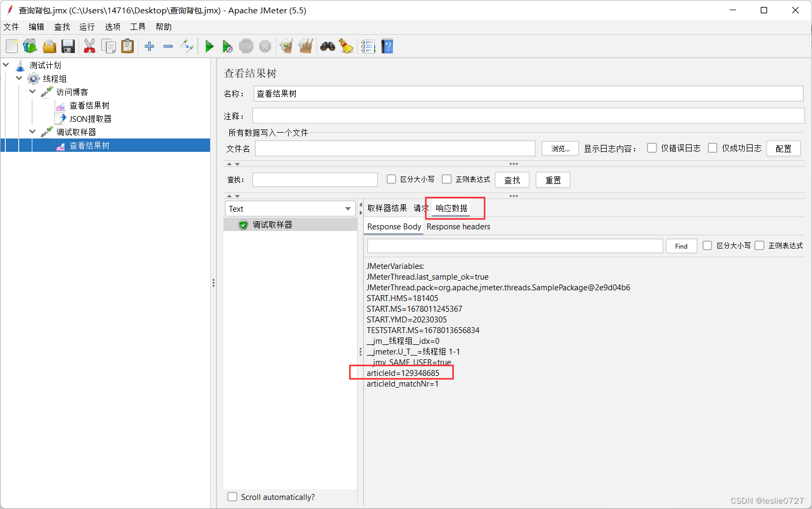Screen dimensions: 812x509
Task: Open the Search icon (binoculars) in the toolbar
Action: point(327,46)
